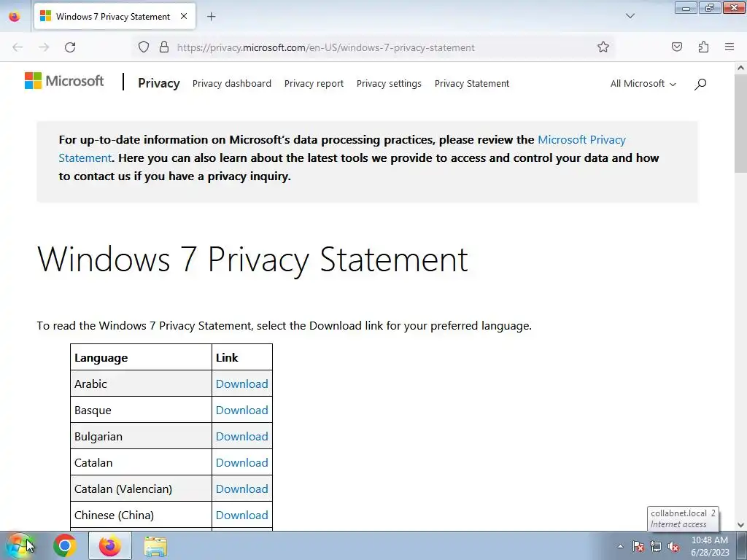The image size is (747, 560).
Task: Open the taskbar clock showing 10:48 AM
Action: tap(710, 546)
